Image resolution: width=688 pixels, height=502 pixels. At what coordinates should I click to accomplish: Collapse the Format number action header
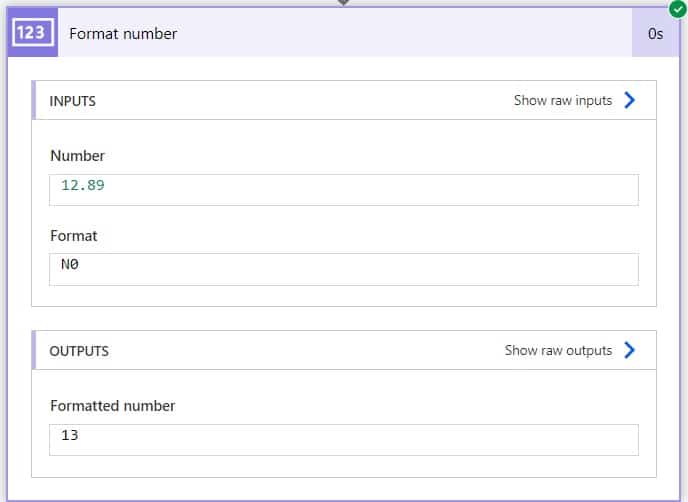click(x=344, y=32)
